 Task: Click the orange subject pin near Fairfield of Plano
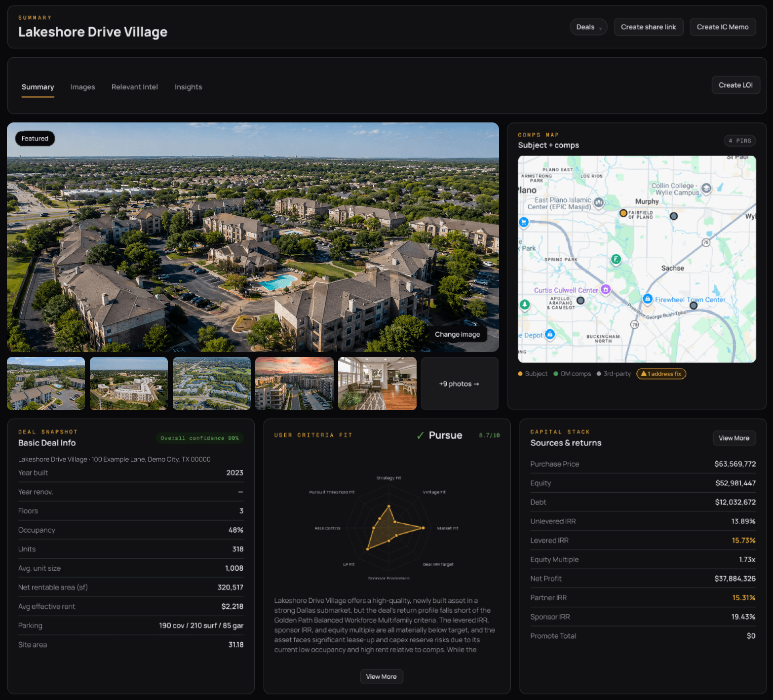(623, 213)
